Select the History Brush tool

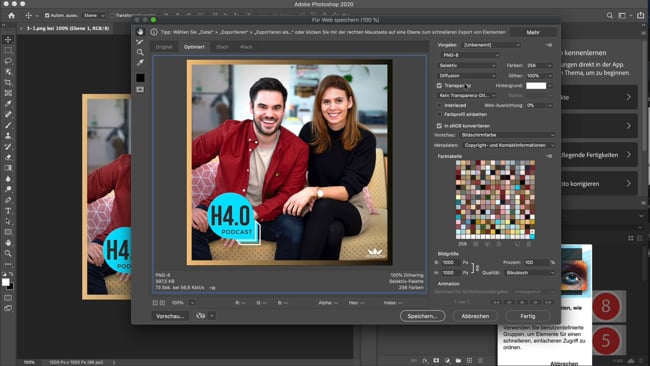click(8, 147)
